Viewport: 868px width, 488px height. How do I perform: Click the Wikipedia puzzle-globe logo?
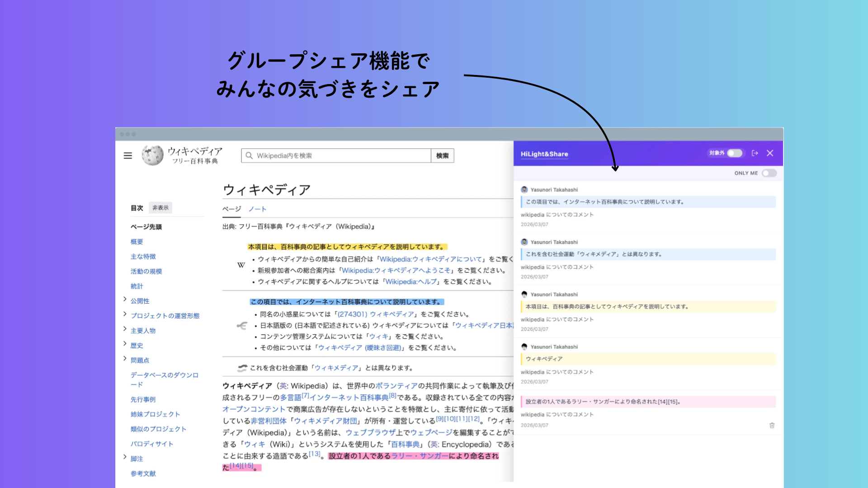[x=151, y=155]
